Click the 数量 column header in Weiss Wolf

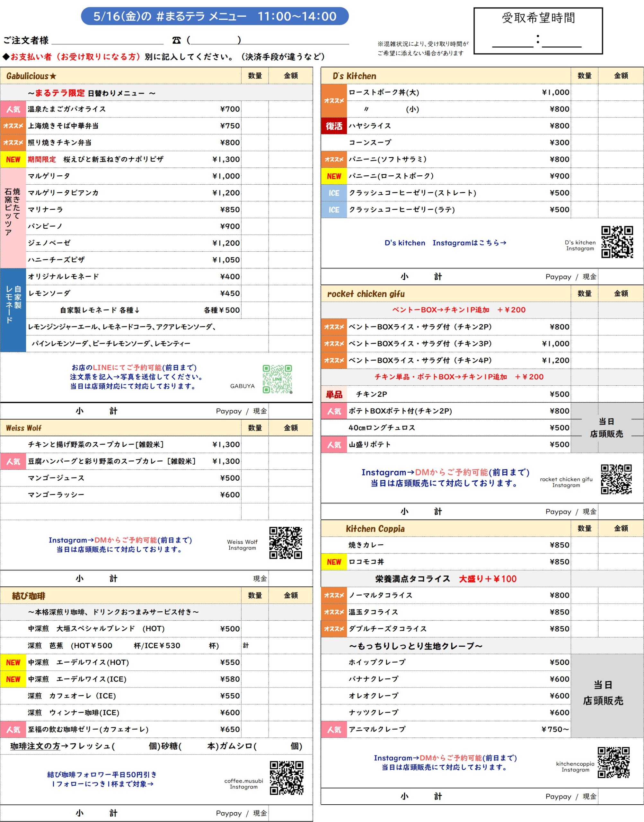tap(255, 428)
